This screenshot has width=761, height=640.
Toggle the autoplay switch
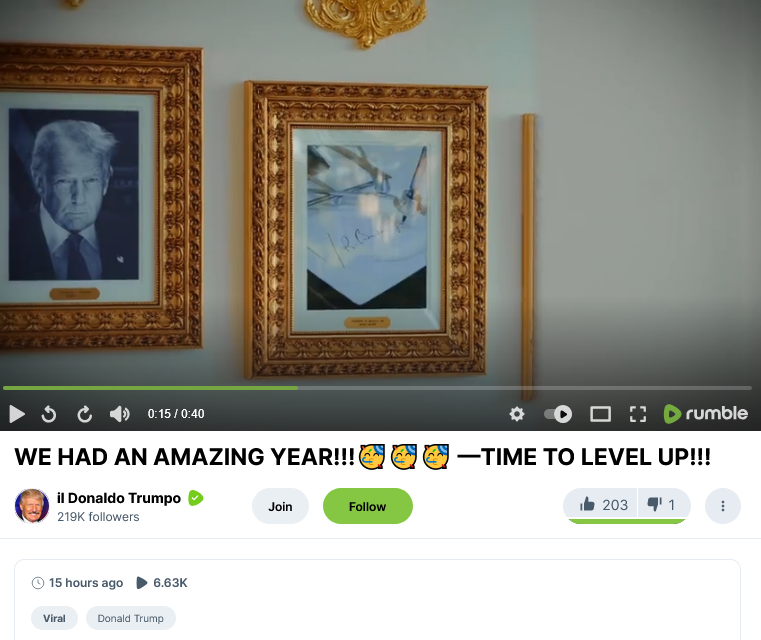[x=558, y=414]
